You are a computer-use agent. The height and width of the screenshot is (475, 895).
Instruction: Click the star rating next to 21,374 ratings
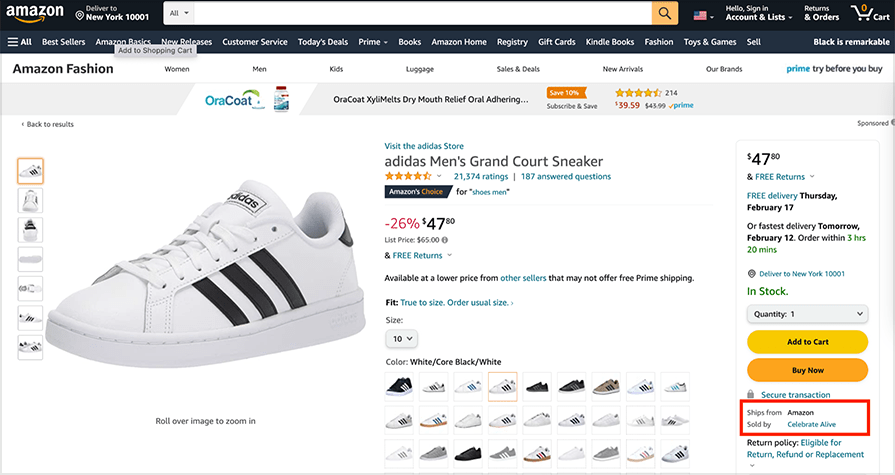click(x=410, y=176)
